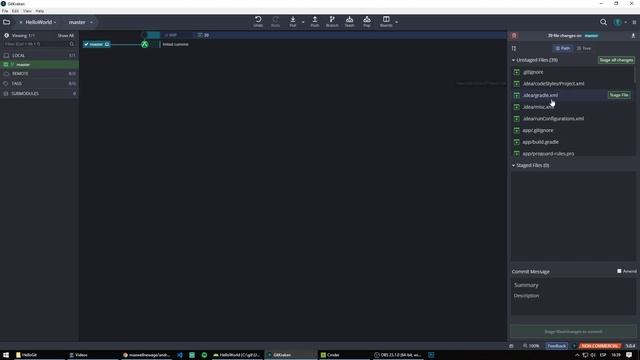Click the stage changes to commit button
The image size is (640, 360).
point(573,331)
